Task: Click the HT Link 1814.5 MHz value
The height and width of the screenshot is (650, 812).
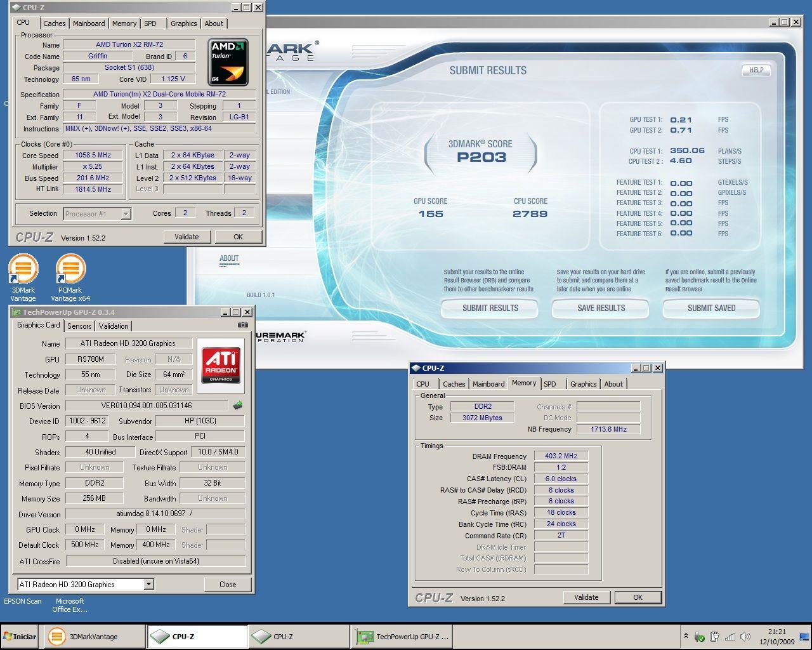Action: tap(93, 189)
